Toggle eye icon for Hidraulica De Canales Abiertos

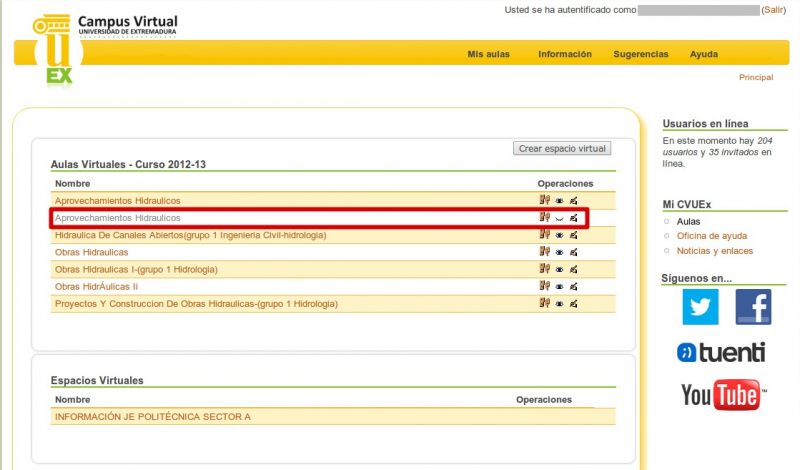pyautogui.click(x=559, y=236)
